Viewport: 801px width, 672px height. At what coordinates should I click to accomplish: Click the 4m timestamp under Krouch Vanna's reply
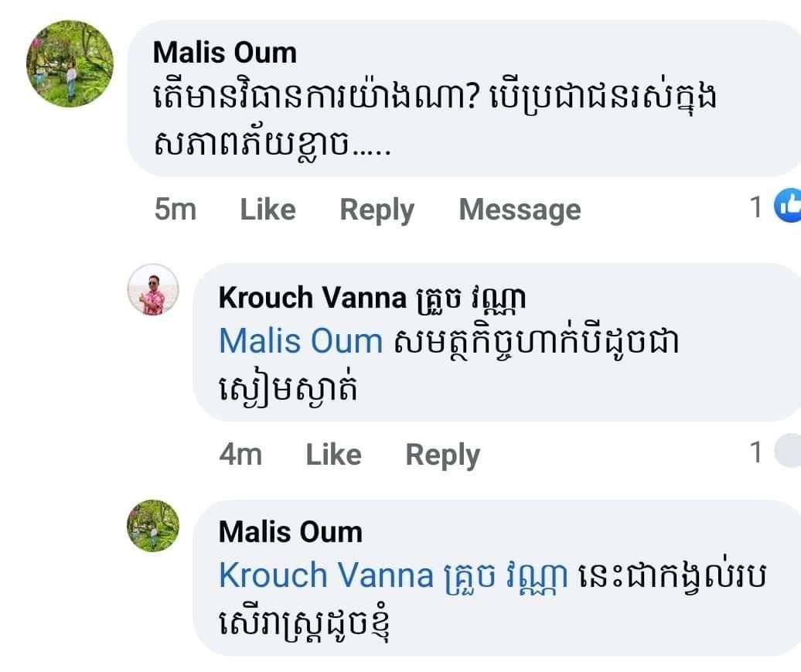[x=240, y=455]
